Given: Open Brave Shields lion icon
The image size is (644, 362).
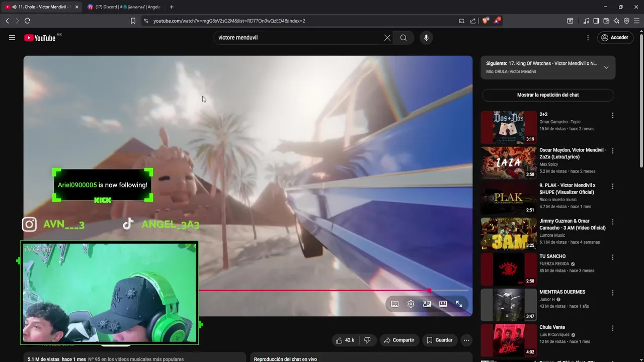Looking at the screenshot, I should 486,21.
